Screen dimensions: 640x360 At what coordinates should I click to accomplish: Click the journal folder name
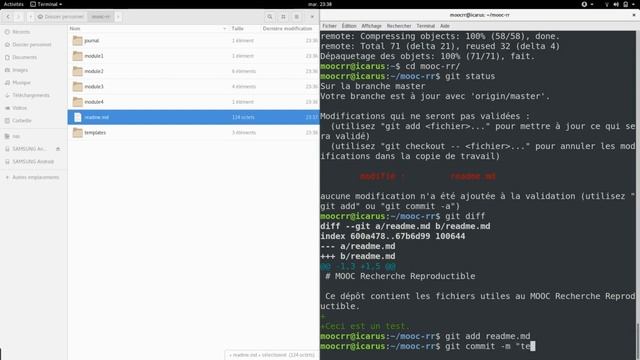pos(92,41)
